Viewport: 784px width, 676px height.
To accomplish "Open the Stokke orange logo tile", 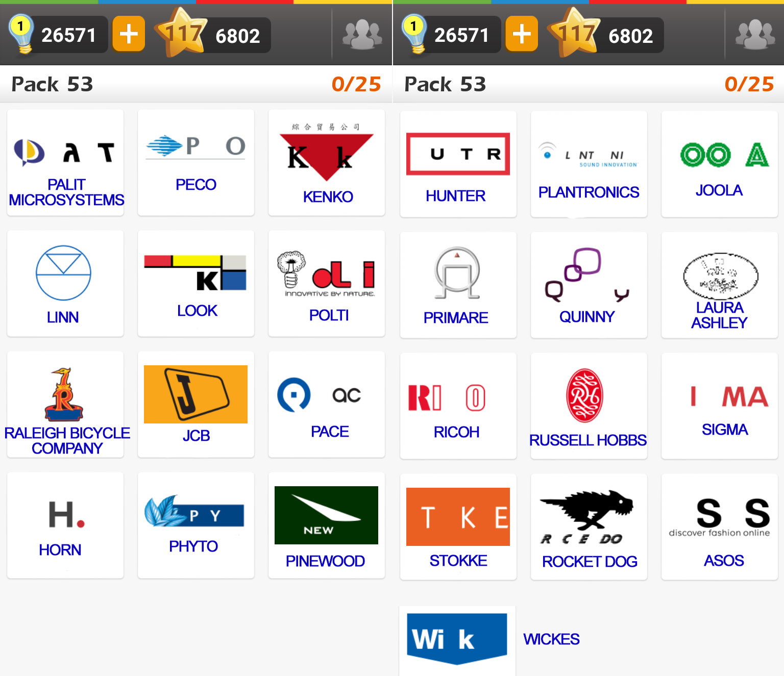I will (458, 527).
